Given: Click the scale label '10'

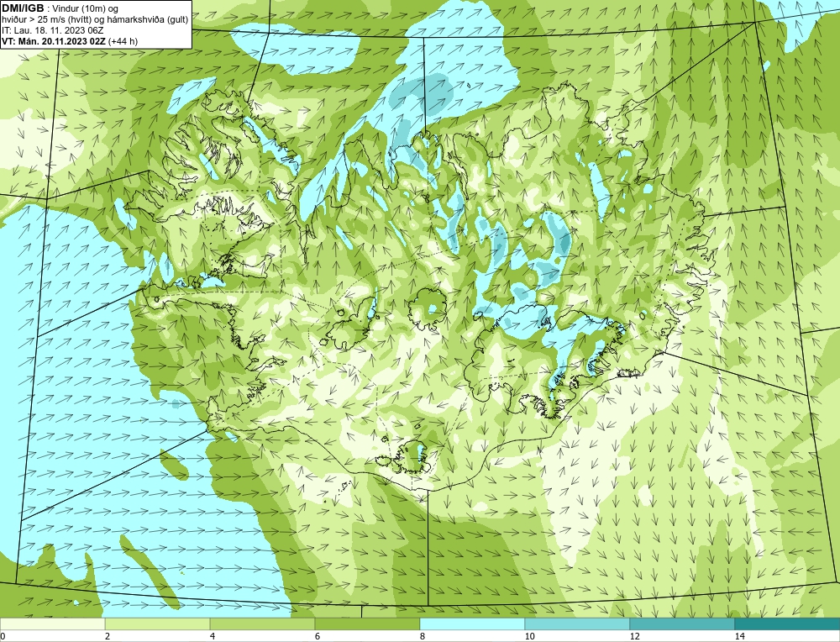Looking at the screenshot, I should pos(530,636).
